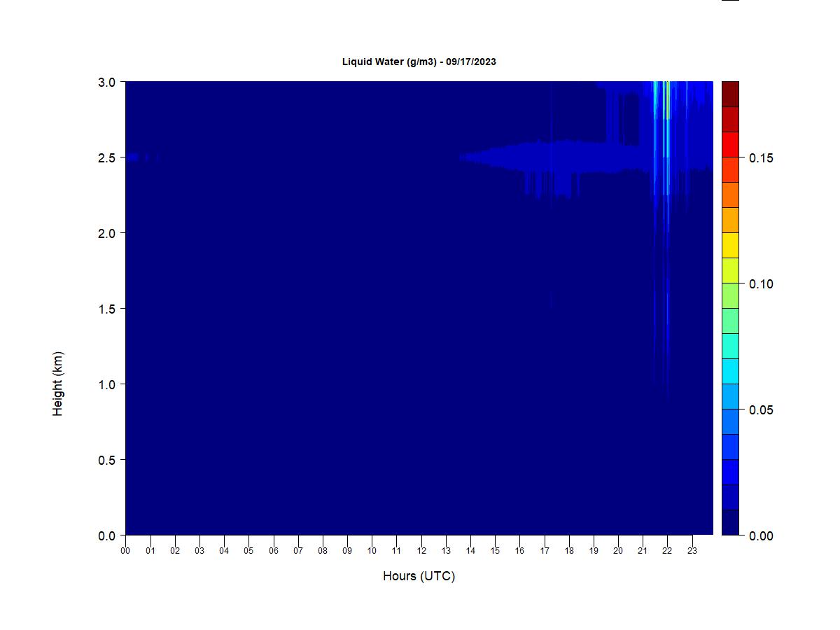Click the 2.5 height axis label
Screen dimensions: 840x630
click(106, 157)
